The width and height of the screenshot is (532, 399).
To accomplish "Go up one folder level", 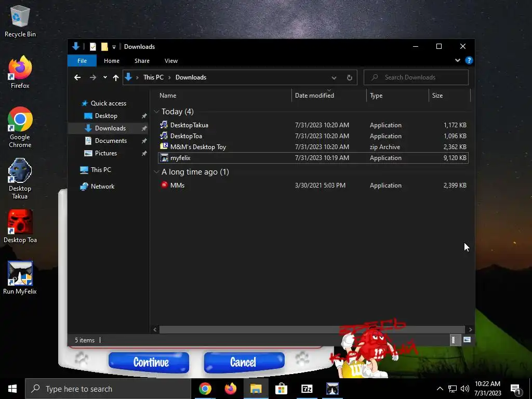I will [116, 78].
